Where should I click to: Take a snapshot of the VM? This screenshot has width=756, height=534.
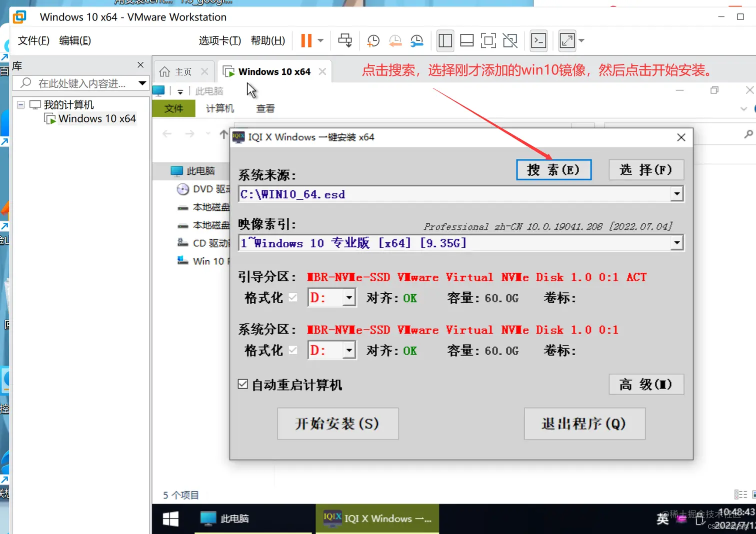coord(373,41)
